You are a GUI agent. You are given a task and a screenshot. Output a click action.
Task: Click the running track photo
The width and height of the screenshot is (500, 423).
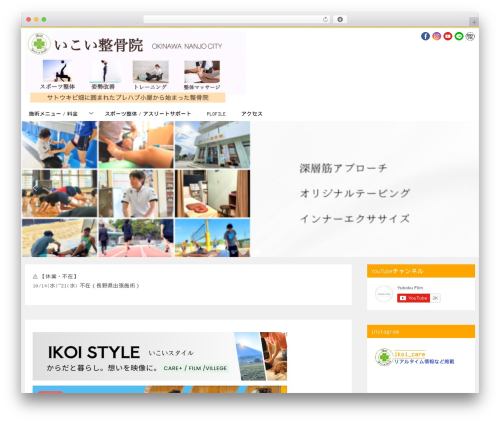click(x=136, y=238)
